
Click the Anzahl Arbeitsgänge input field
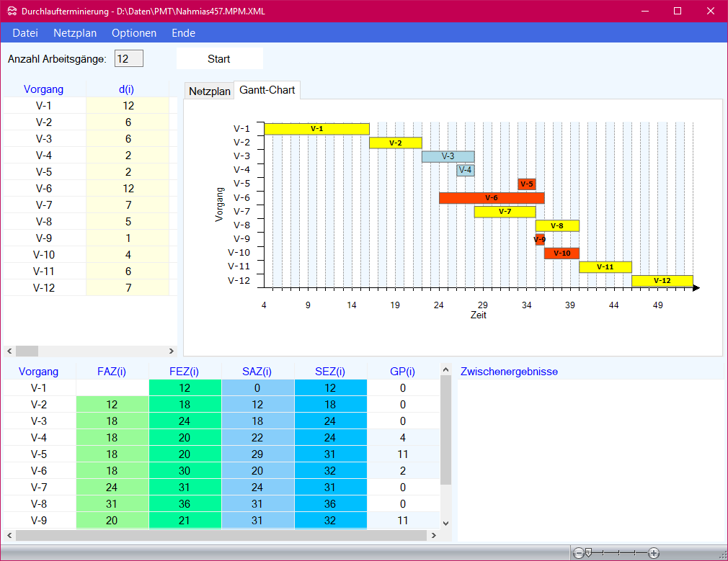click(x=129, y=58)
